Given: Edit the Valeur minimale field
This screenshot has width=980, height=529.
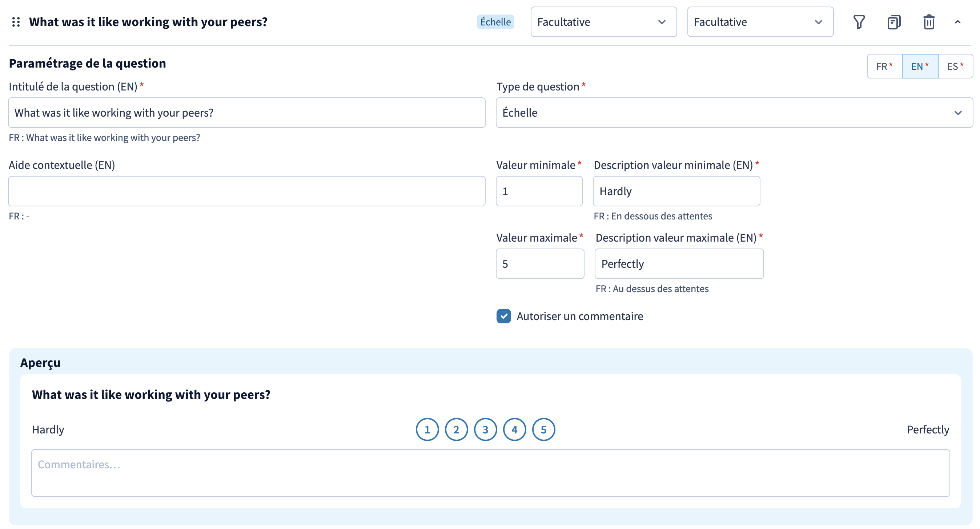Looking at the screenshot, I should tap(539, 191).
